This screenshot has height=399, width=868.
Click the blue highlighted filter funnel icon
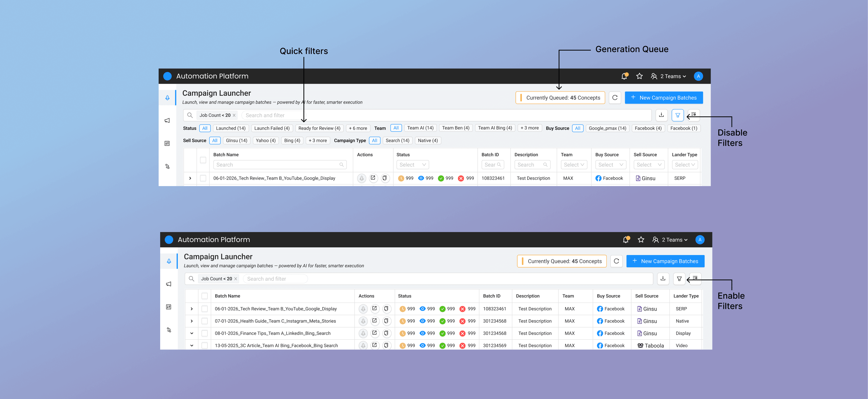[678, 115]
